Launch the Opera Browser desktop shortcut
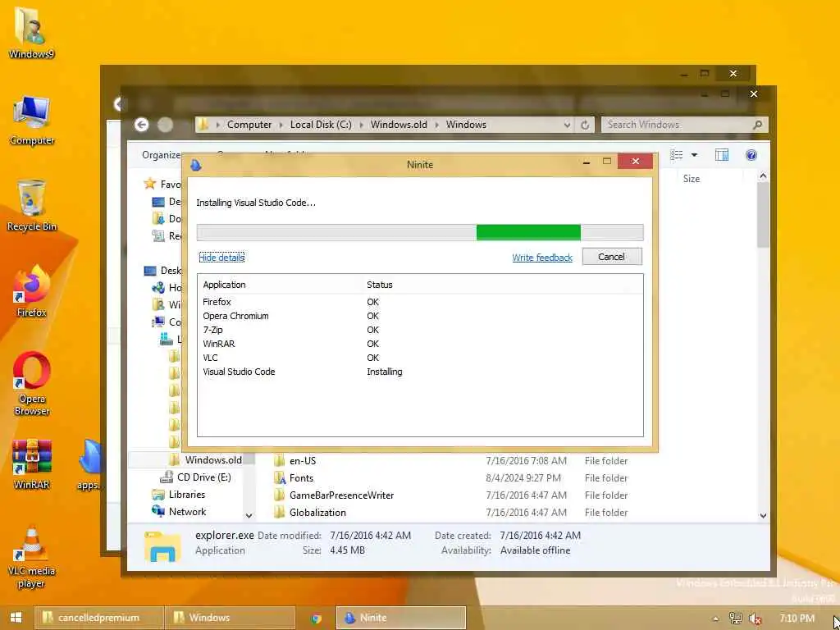 tap(32, 384)
